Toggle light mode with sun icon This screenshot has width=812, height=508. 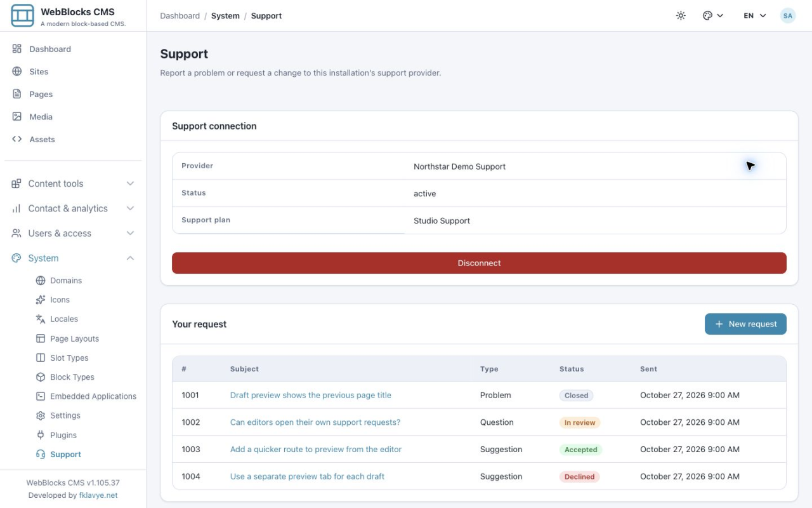[681, 16]
